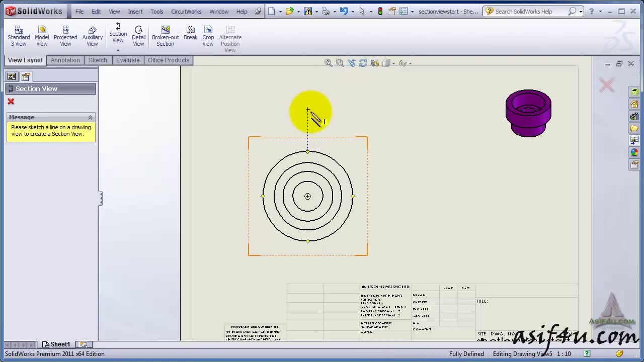Screen dimensions: 644x362
Task: Click in Search SolidWorks Help field
Action: [531, 12]
